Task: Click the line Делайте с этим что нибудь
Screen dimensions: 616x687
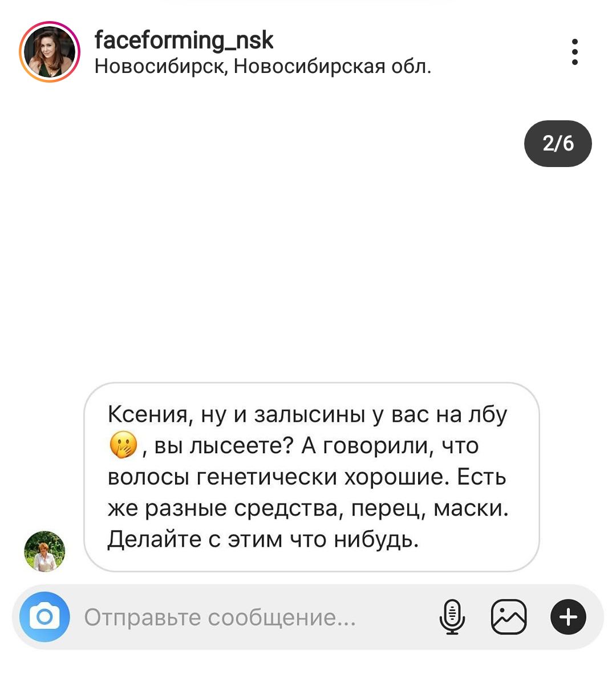Action: 263,539
